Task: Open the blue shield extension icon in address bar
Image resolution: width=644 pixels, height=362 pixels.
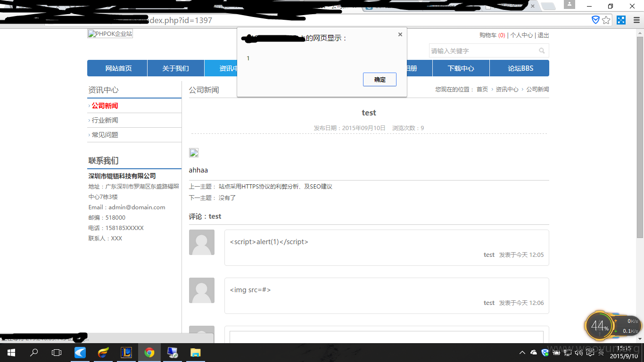Action: [595, 20]
